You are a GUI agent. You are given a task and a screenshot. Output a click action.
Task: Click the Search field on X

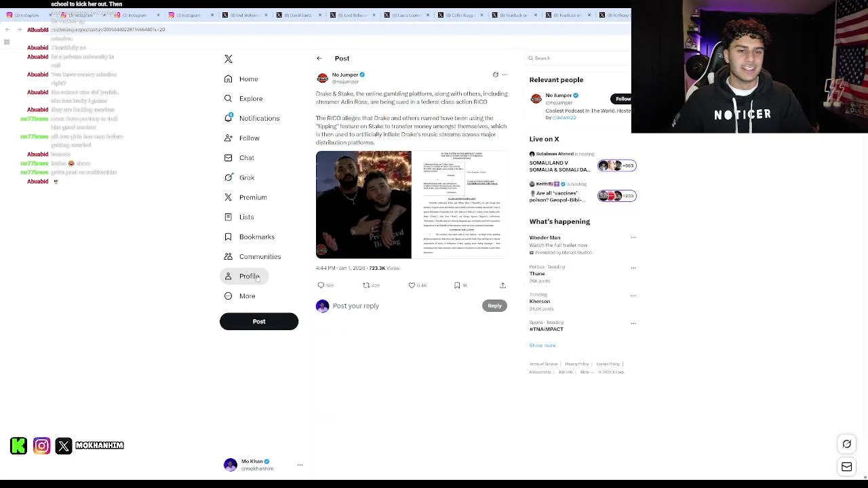[579, 58]
